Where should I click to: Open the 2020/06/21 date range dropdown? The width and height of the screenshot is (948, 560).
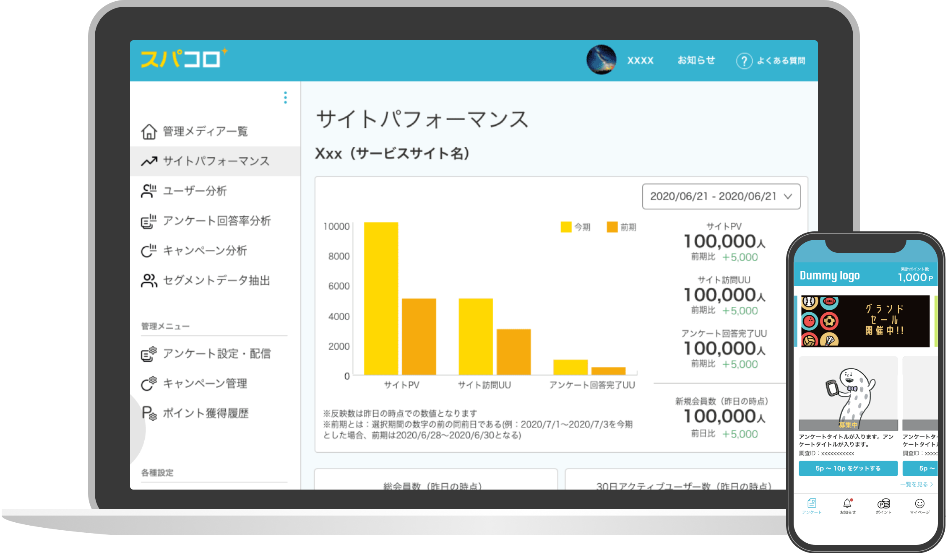721,196
